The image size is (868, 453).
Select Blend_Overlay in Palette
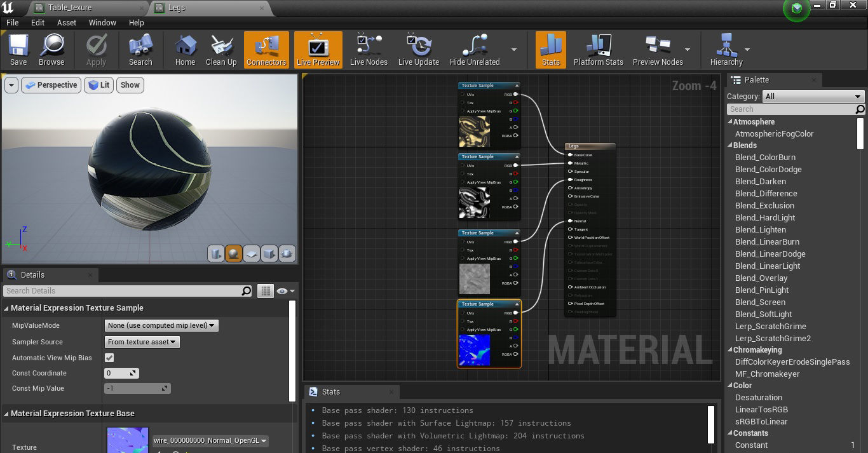click(x=761, y=278)
